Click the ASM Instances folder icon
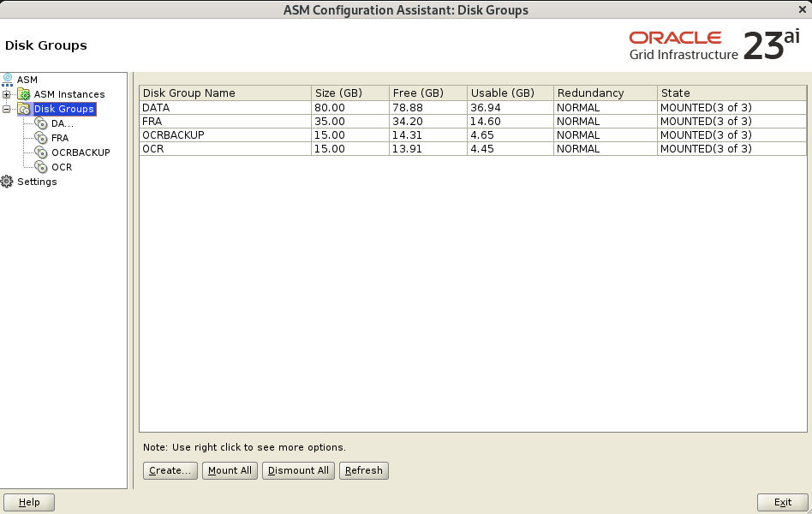Screen dimensions: 812x514 pos(24,94)
